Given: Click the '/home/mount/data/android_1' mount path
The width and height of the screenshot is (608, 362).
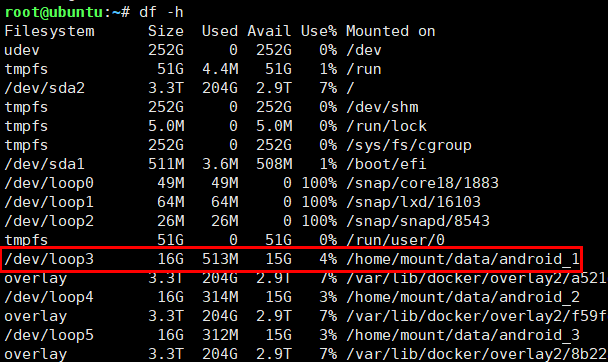Looking at the screenshot, I should tap(463, 259).
